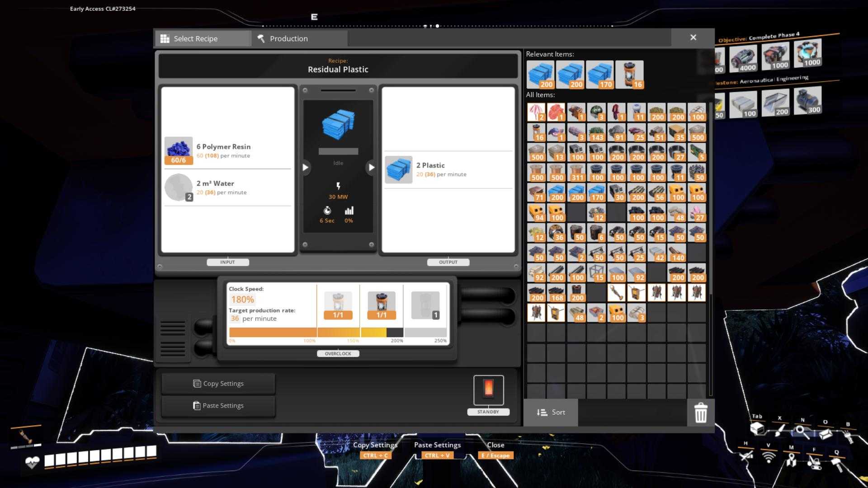Click the holster icon labeled H
868x488 pixels.
pos(746,455)
